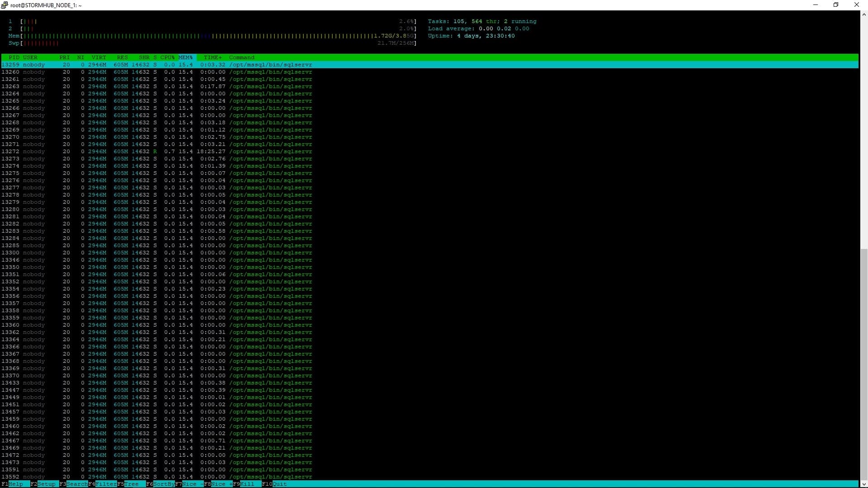Screen dimensions: 868x488
Task: Click the Tasks count line
Action: click(x=482, y=21)
